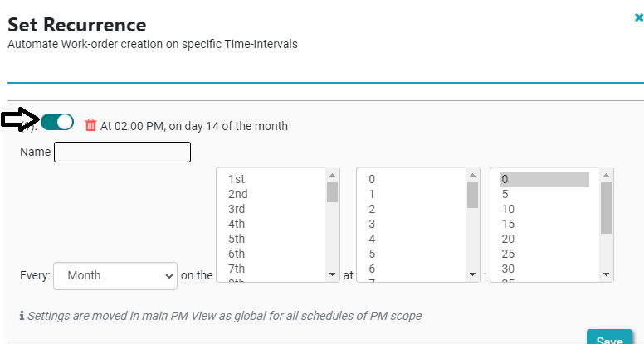644x344 pixels.
Task: Toggle the recurrence schedule switch off
Action: pos(57,123)
